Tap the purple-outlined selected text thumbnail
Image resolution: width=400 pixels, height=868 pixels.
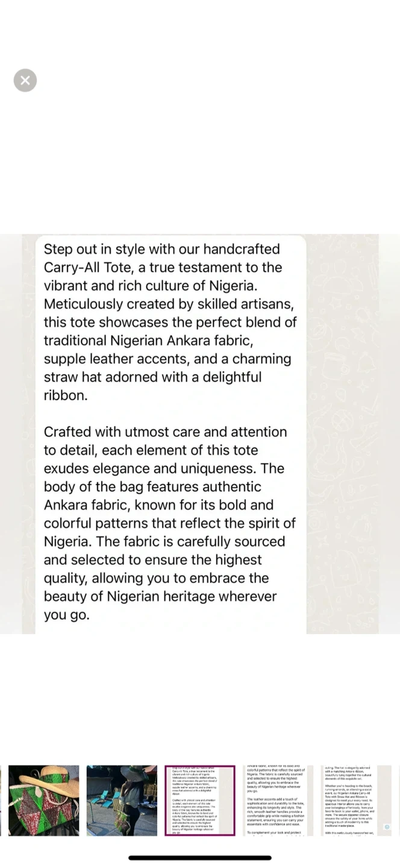pos(200,800)
